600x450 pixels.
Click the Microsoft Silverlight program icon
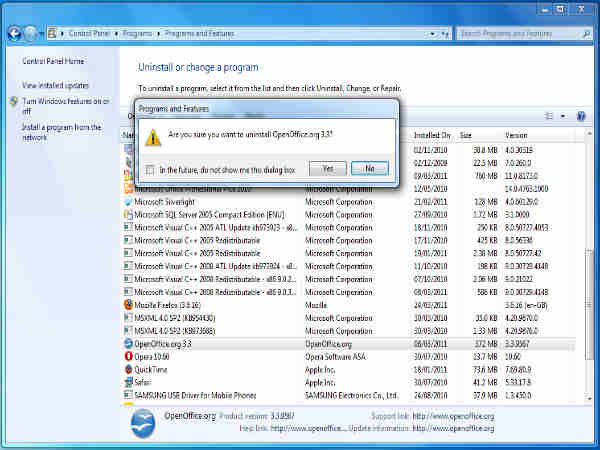click(x=128, y=200)
